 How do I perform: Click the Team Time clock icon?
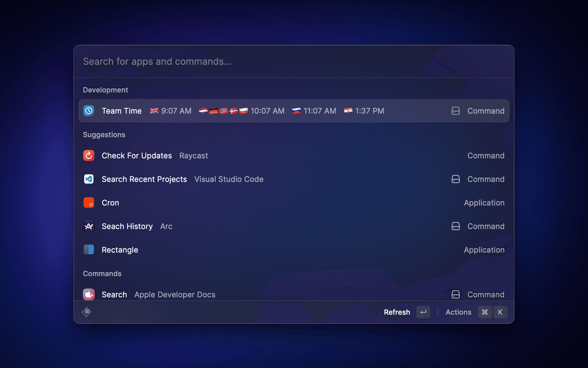[x=89, y=111]
